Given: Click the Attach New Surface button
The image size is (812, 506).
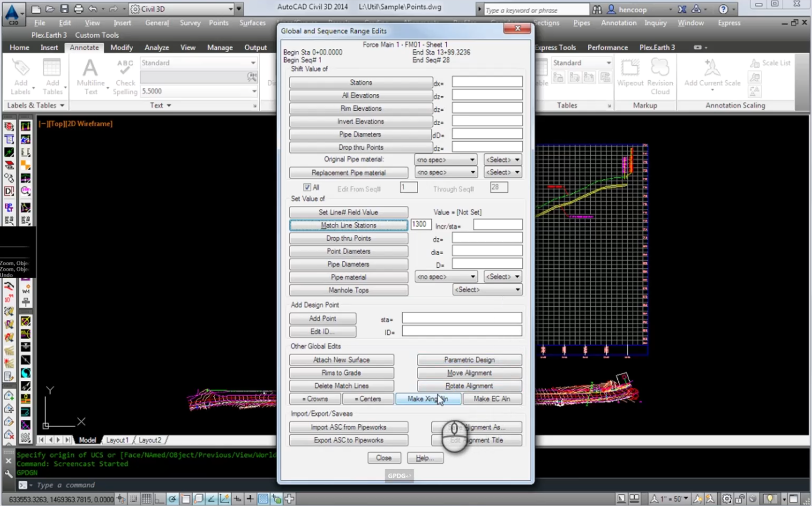Looking at the screenshot, I should pos(341,360).
